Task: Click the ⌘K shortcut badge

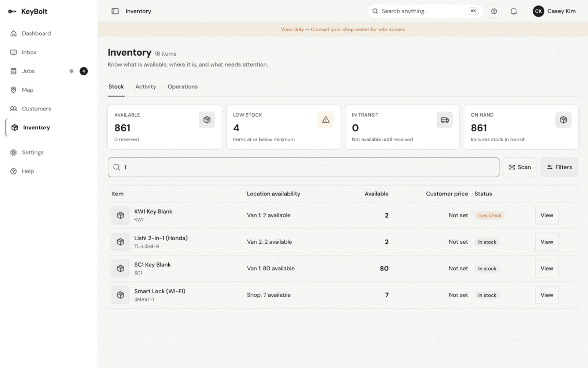Action: [x=473, y=11]
